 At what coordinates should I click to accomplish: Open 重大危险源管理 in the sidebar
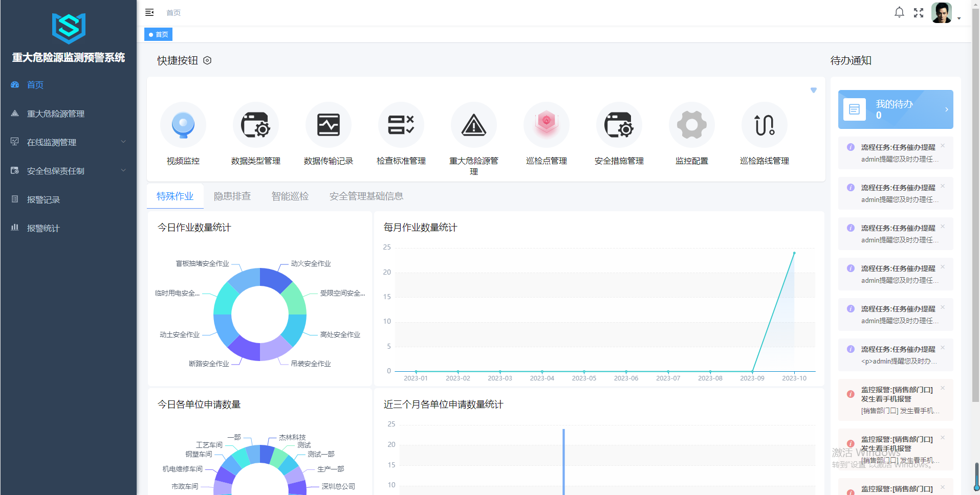click(x=69, y=114)
